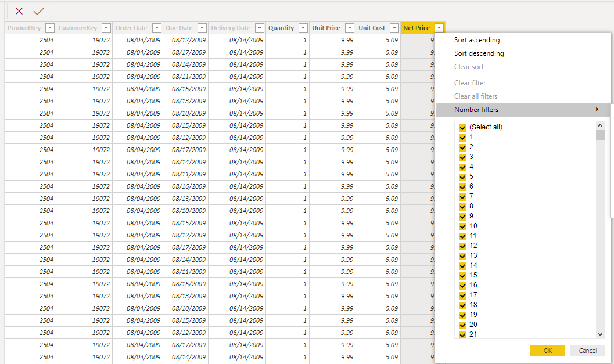Uncheck the value 5 checkbox

[x=462, y=177]
